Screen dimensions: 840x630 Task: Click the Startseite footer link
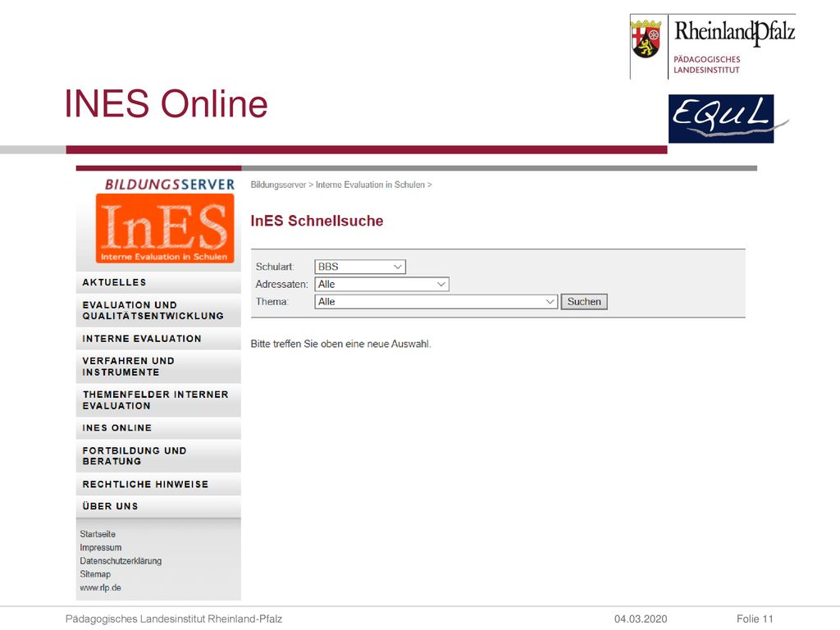98,534
